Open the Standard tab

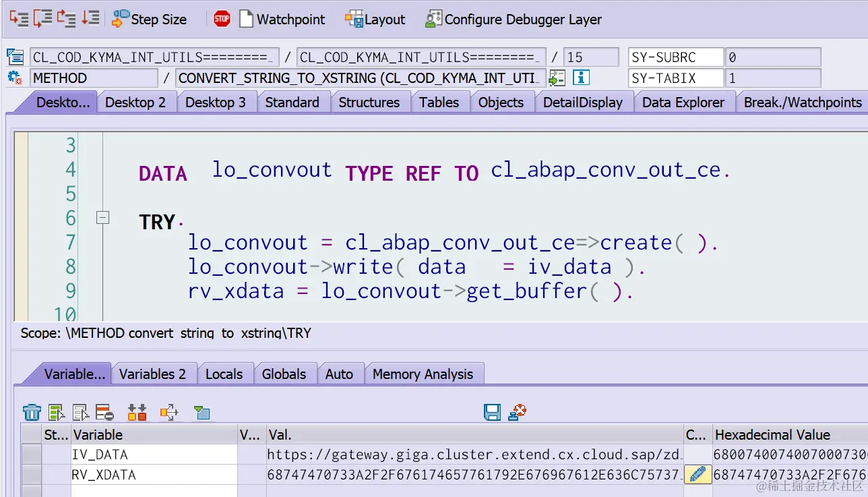(x=292, y=103)
